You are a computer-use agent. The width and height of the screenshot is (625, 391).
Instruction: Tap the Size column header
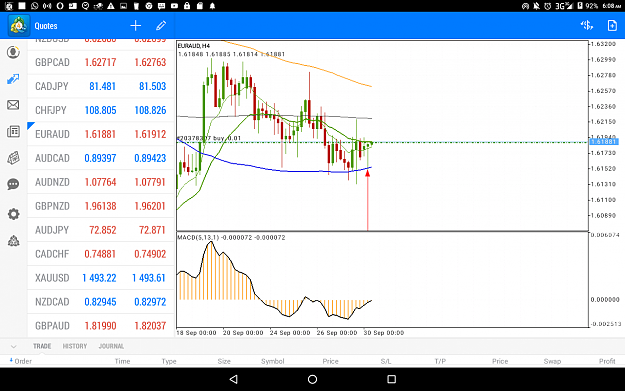[x=224, y=361]
